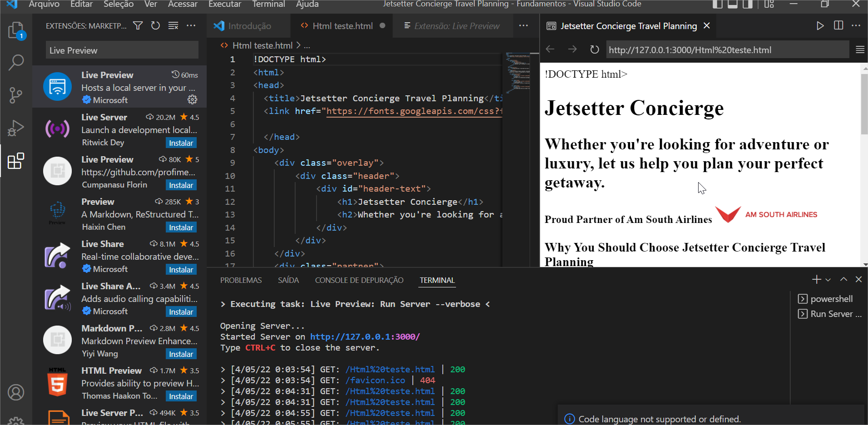Viewport: 868px width, 425px height.
Task: Install the Preview extension by Haixin Chen
Action: coord(181,227)
